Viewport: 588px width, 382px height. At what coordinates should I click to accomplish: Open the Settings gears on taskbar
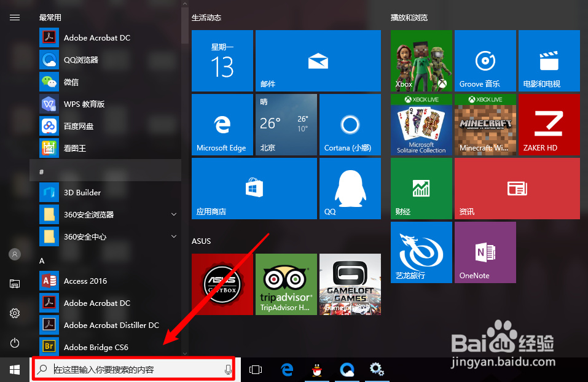click(x=377, y=370)
